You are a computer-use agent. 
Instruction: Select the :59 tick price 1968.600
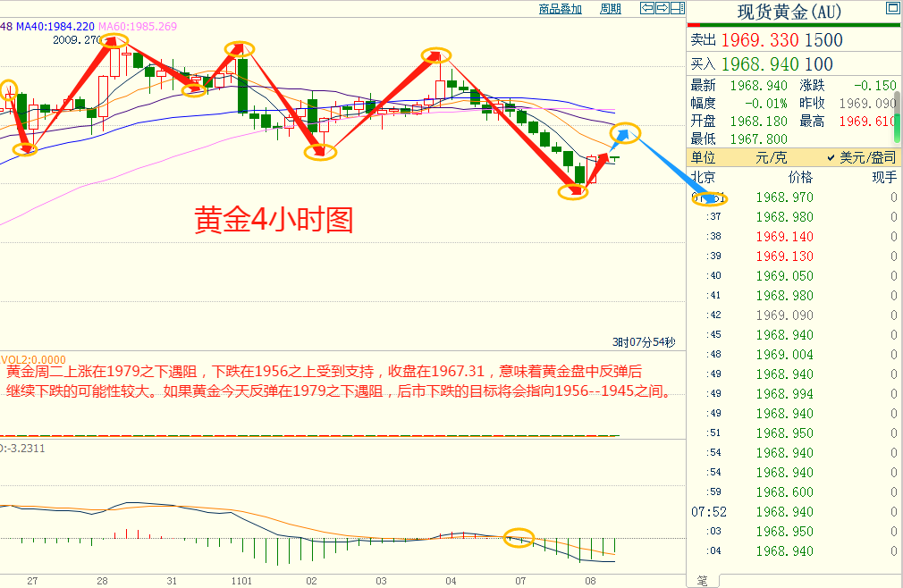(x=785, y=492)
